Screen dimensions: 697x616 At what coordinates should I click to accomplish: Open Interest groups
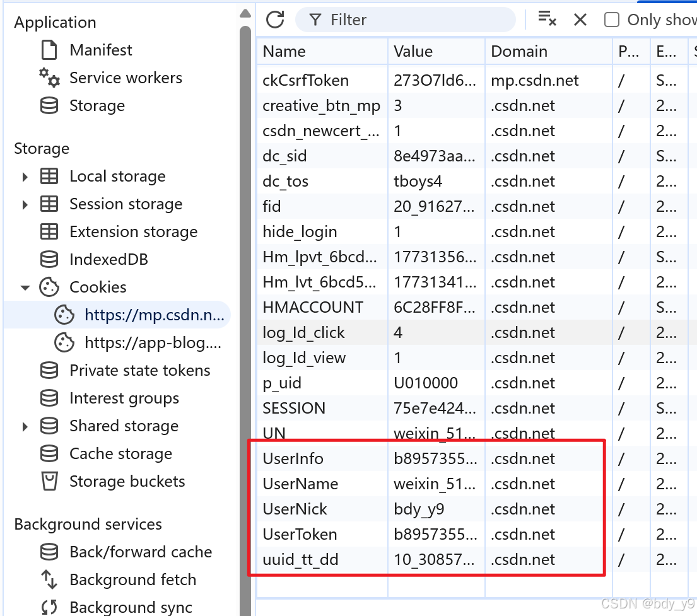124,398
